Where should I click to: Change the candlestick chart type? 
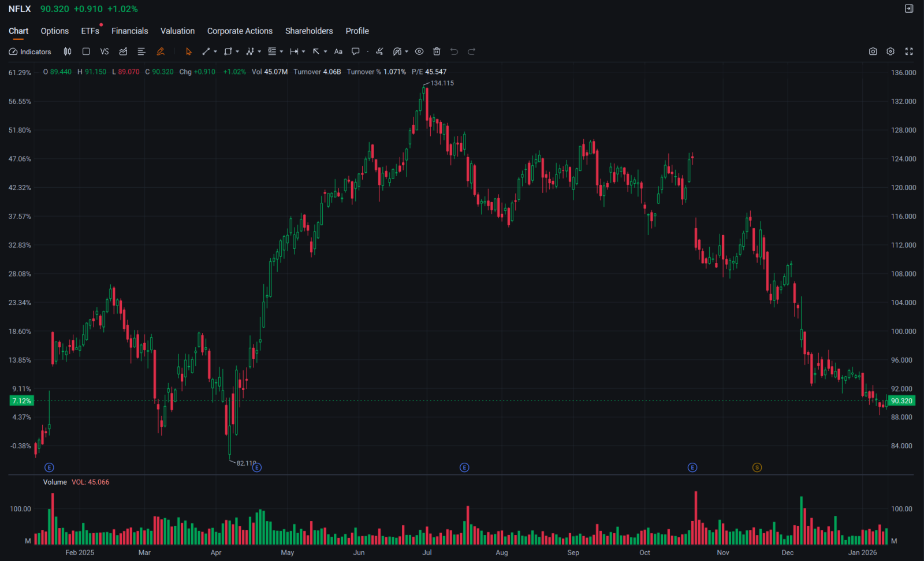[x=68, y=51]
